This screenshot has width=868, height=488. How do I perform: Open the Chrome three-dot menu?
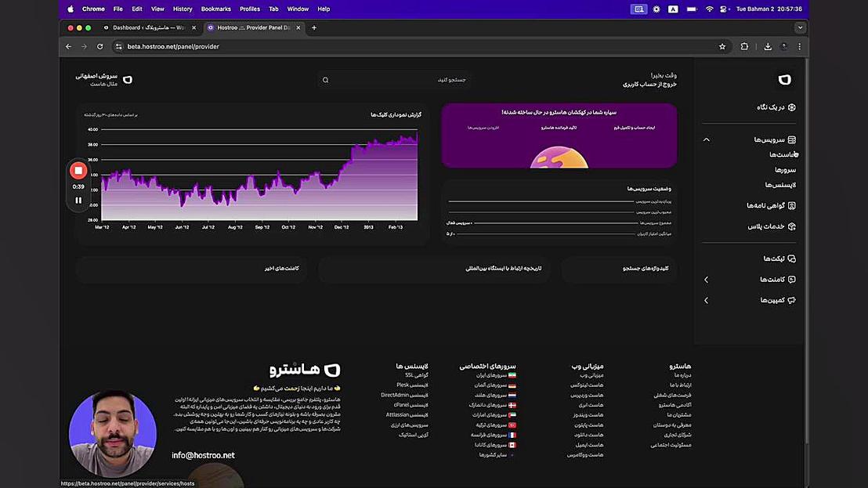click(x=799, y=46)
